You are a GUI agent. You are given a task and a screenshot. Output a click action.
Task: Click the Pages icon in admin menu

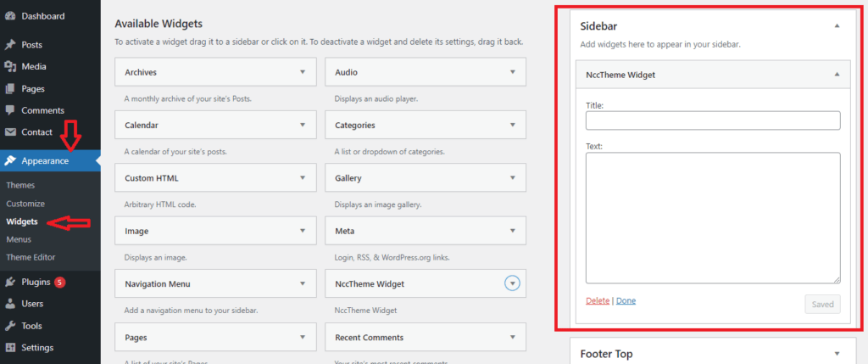pyautogui.click(x=10, y=88)
